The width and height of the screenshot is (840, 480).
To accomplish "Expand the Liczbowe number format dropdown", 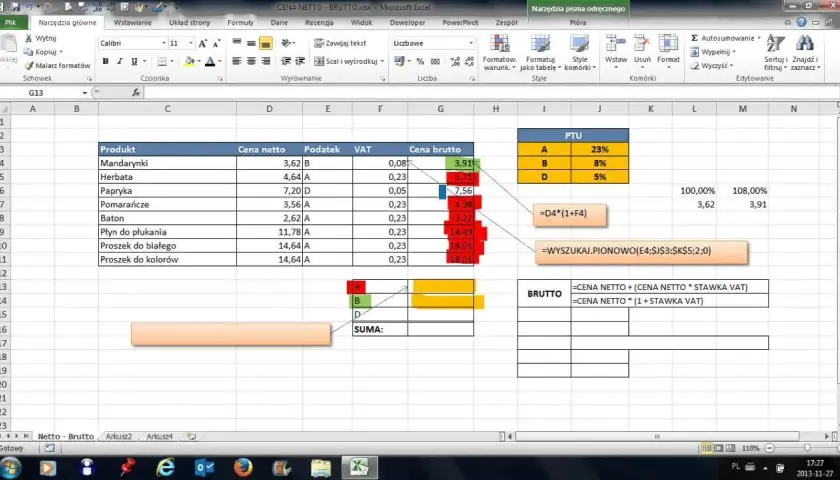I will 471,43.
